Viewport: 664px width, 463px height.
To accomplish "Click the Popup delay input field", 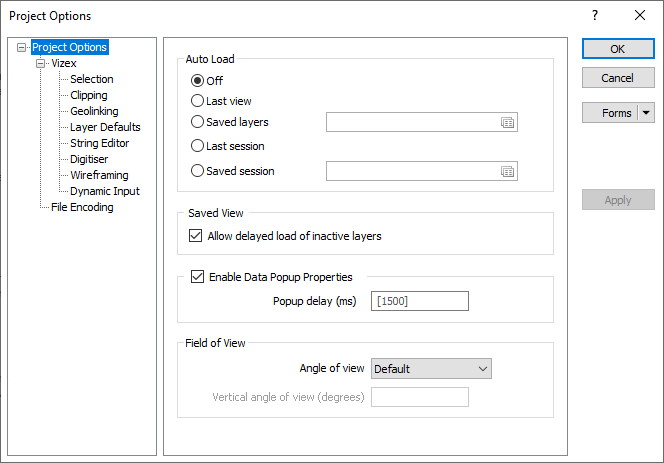I will click(419, 301).
